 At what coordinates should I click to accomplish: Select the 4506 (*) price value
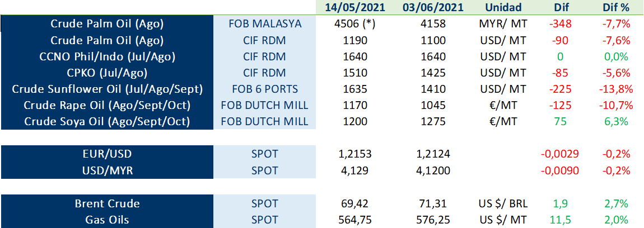click(x=355, y=24)
